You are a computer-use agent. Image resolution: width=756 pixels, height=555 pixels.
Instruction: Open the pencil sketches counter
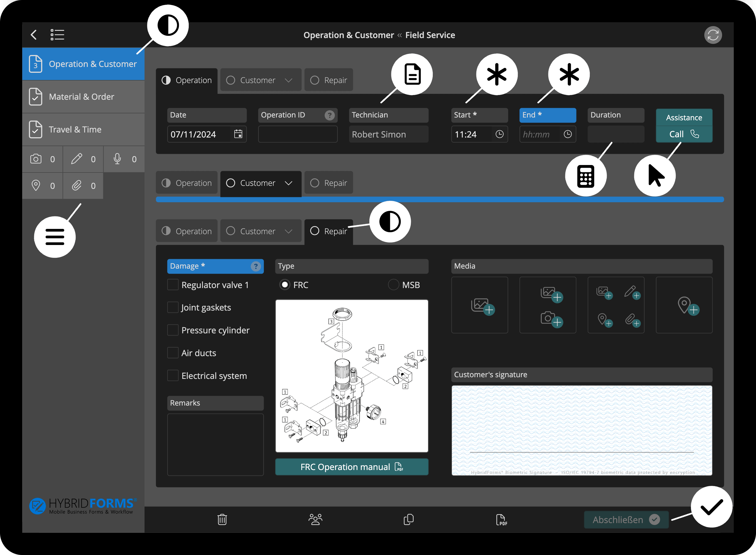pyautogui.click(x=83, y=159)
